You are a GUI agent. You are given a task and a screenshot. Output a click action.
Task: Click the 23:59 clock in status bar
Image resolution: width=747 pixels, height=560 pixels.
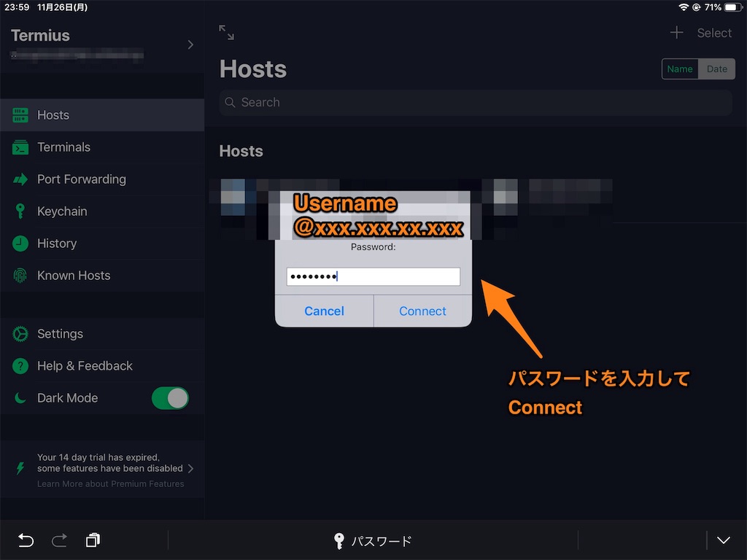pos(17,7)
